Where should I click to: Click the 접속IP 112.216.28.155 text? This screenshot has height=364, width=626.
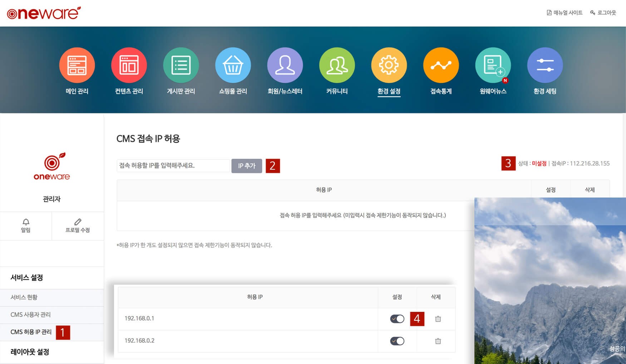click(581, 164)
